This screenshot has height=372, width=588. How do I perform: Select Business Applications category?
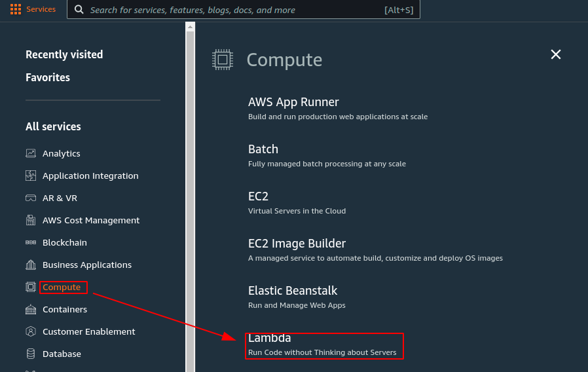87,265
